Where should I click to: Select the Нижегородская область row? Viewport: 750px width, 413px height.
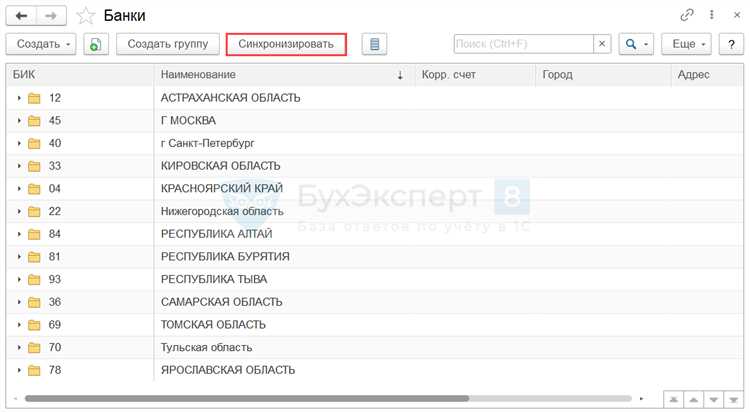[375, 212]
